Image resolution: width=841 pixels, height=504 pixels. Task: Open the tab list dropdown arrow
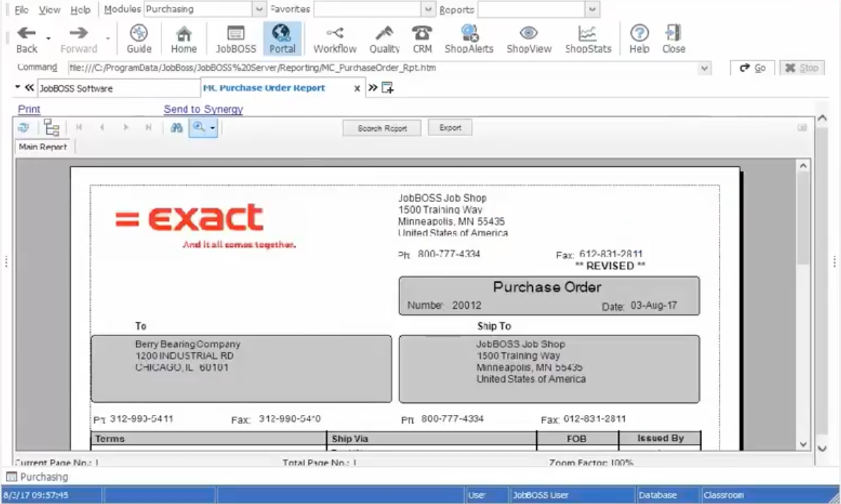[x=18, y=87]
